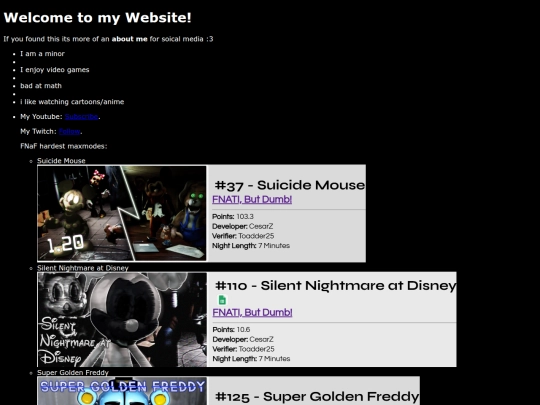Click the green spreadsheet icon in Silent Nightmare card
The image size is (540, 405).
tap(222, 300)
